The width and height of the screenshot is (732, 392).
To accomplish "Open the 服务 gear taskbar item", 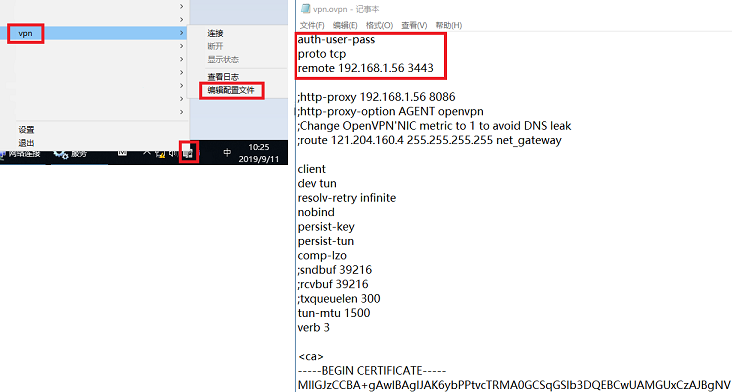I will [70, 154].
